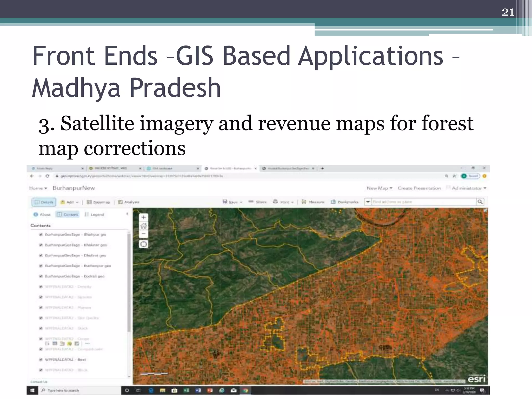The image size is (532, 399).
Task: Switch to the About tab
Action: (42, 214)
